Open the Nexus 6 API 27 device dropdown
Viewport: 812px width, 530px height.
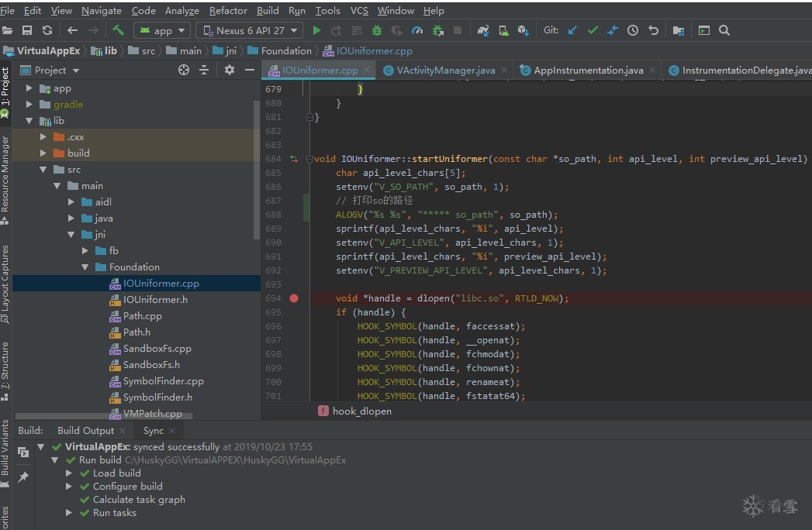(x=250, y=30)
